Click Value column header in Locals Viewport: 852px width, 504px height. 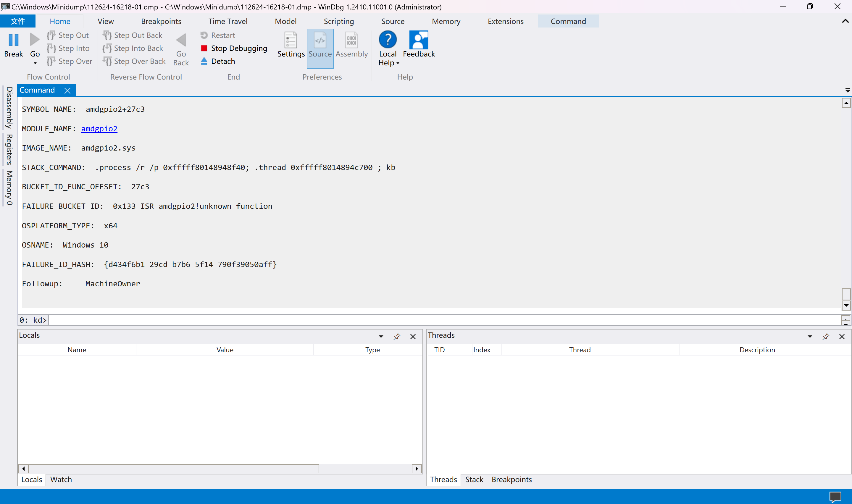coord(225,350)
